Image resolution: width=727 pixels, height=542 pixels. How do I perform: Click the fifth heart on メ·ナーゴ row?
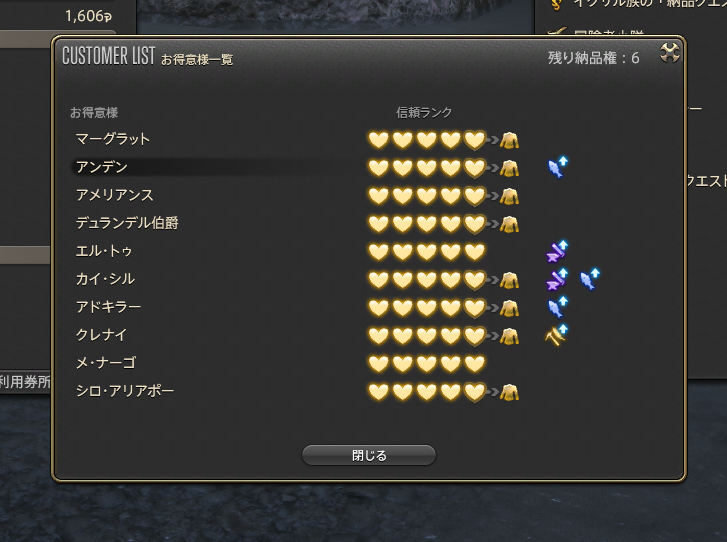tap(474, 364)
